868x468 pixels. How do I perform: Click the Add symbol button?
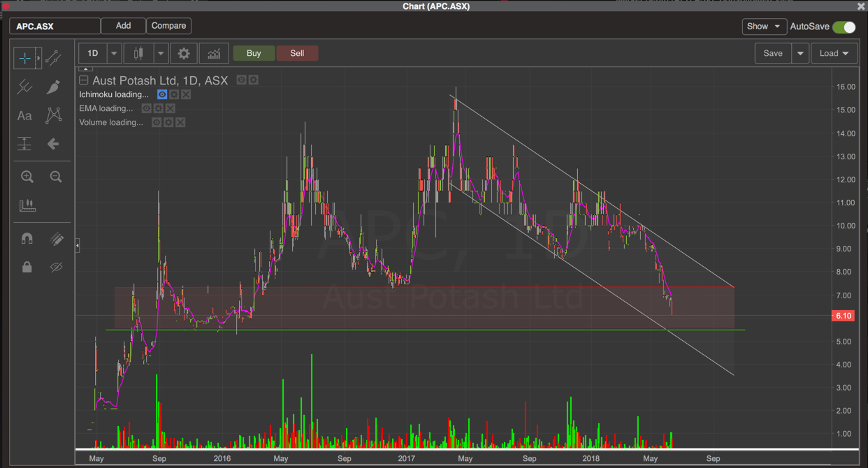coord(123,26)
